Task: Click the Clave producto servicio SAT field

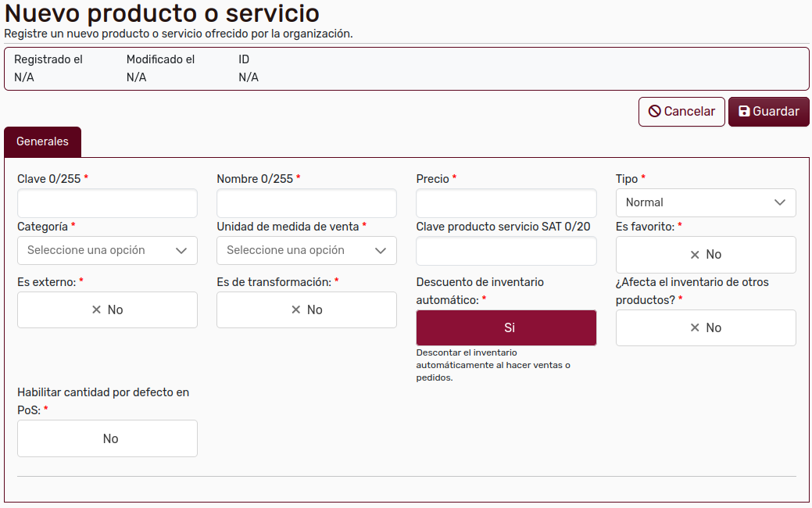Action: tap(506, 250)
